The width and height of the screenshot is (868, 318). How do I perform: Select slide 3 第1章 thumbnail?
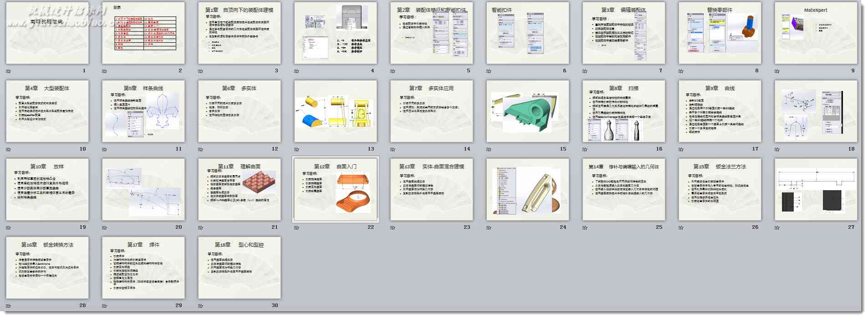click(x=239, y=33)
